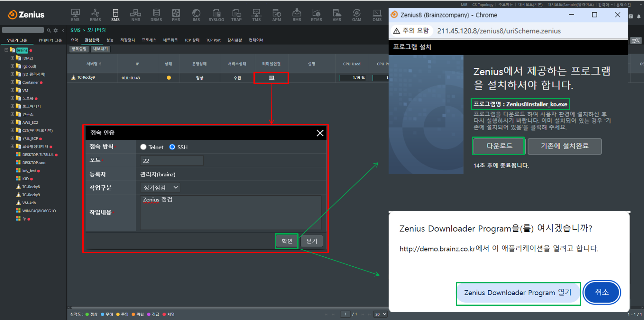Open the APM module icon
This screenshot has width=644, height=320.
pyautogui.click(x=276, y=15)
